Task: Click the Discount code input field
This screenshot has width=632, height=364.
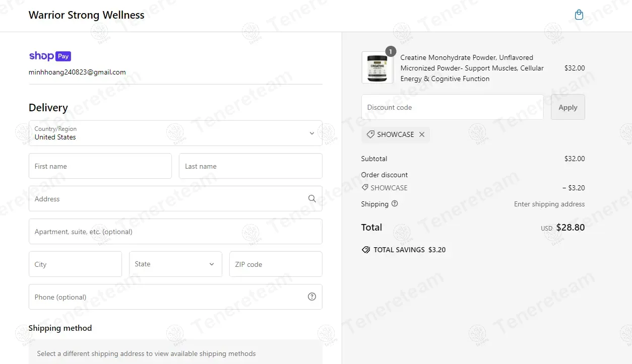Action: (x=452, y=107)
